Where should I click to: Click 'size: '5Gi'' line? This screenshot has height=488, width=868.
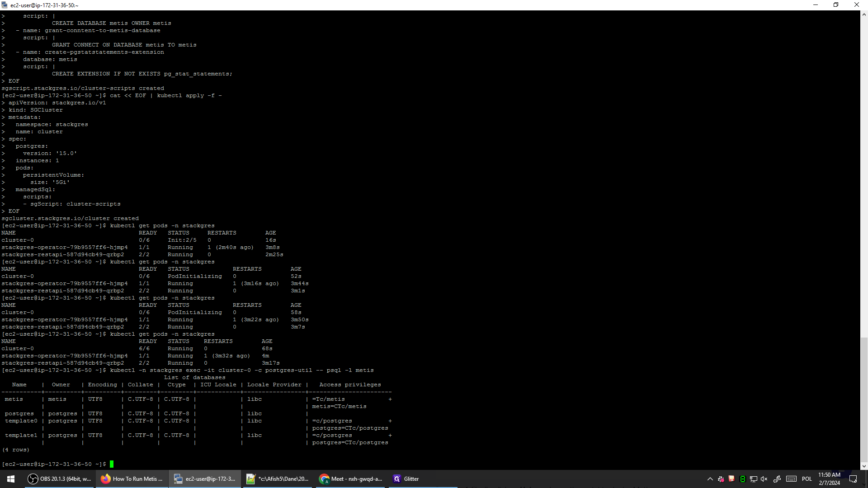[x=50, y=182]
